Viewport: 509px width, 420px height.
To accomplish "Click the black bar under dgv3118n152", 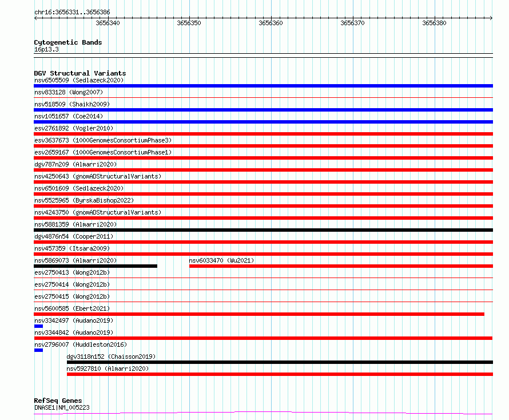I will (x=280, y=362).
